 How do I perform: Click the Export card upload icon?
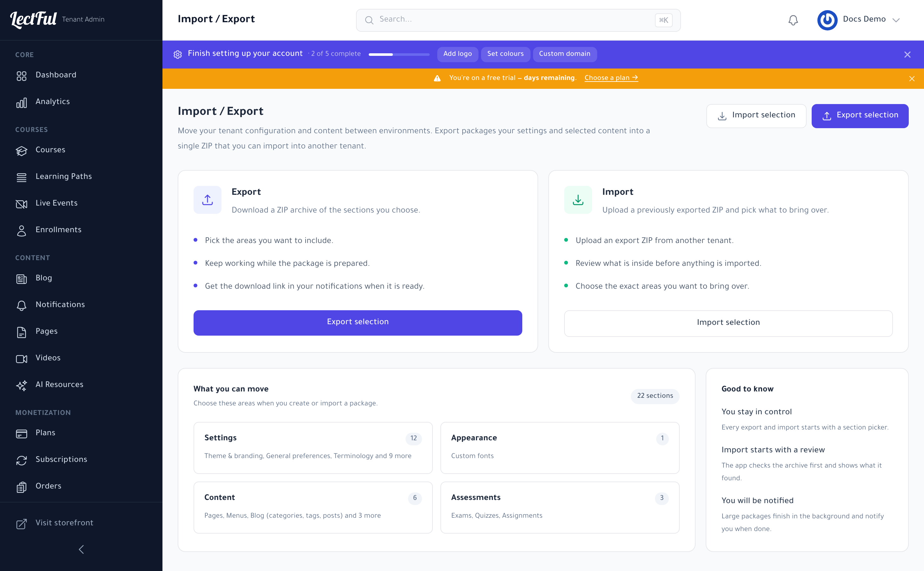coord(208,200)
